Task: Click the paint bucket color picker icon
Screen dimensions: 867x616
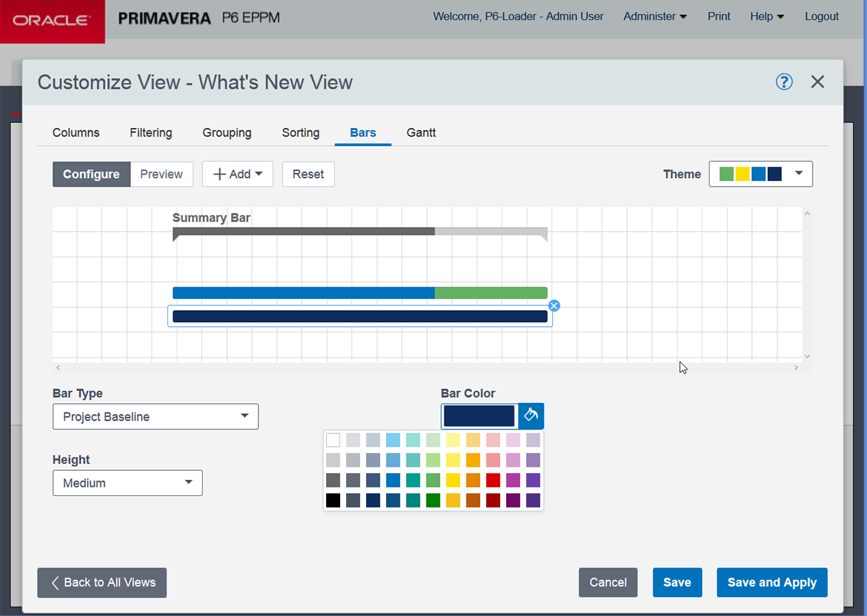Action: click(531, 416)
